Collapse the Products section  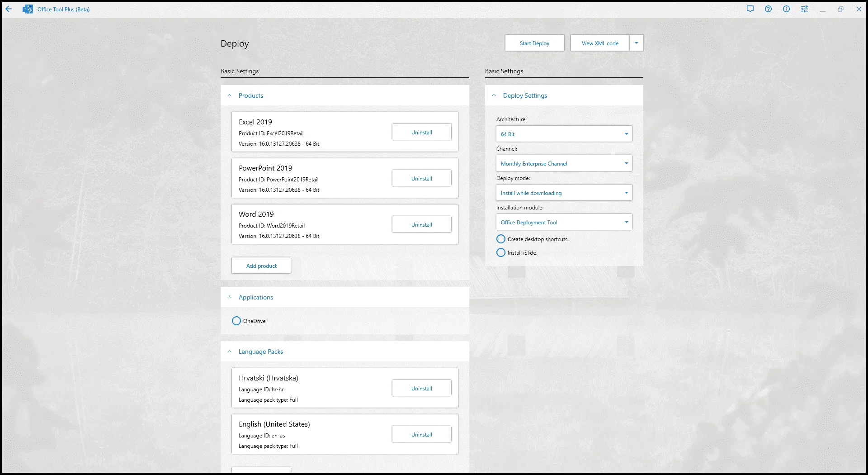[229, 95]
